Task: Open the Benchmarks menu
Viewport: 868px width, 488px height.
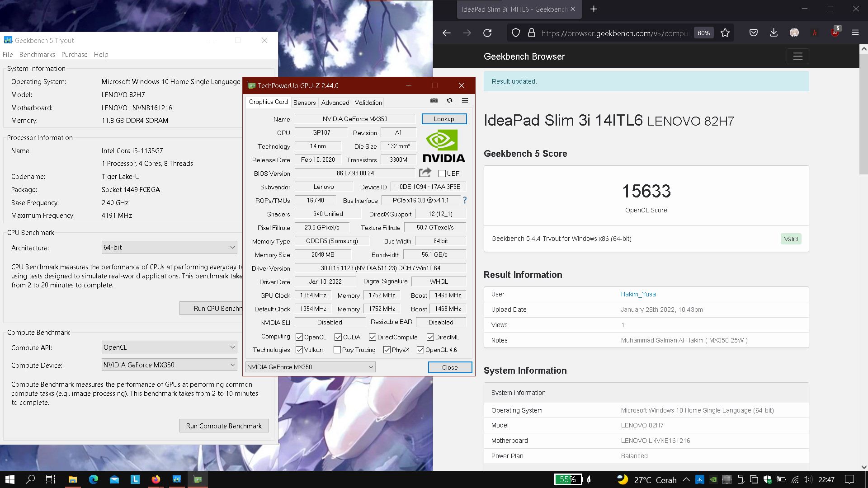Action: pos(37,54)
